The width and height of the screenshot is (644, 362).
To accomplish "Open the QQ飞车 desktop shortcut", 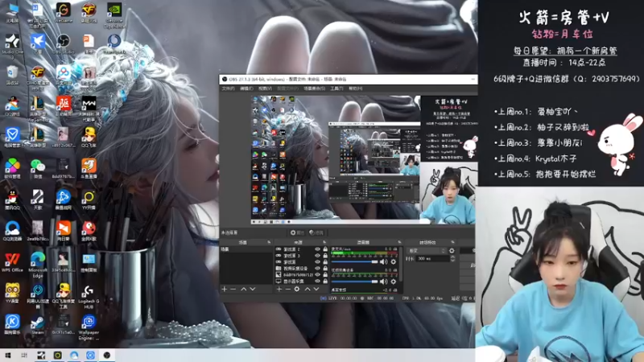I will (89, 138).
